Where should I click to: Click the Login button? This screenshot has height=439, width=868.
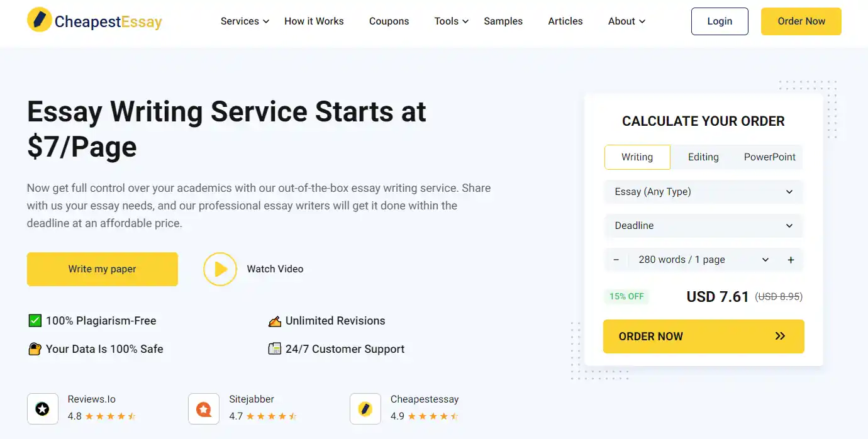(x=719, y=21)
